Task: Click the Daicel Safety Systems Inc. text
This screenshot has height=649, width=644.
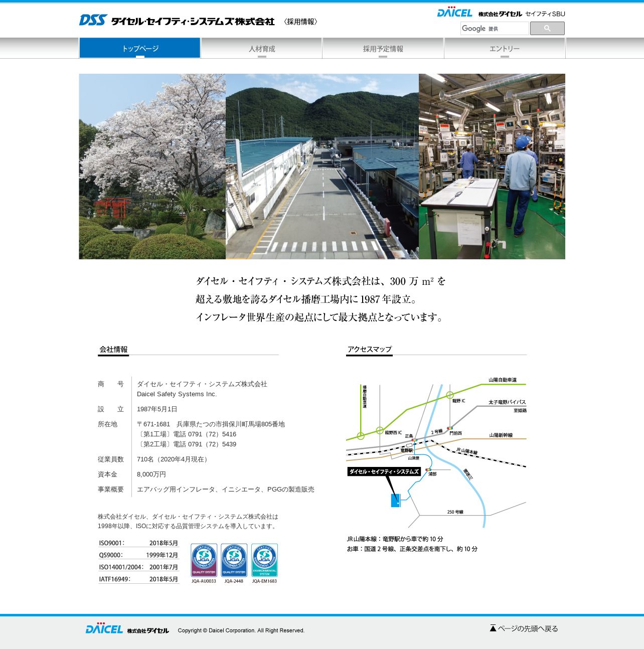Action: pyautogui.click(x=177, y=394)
